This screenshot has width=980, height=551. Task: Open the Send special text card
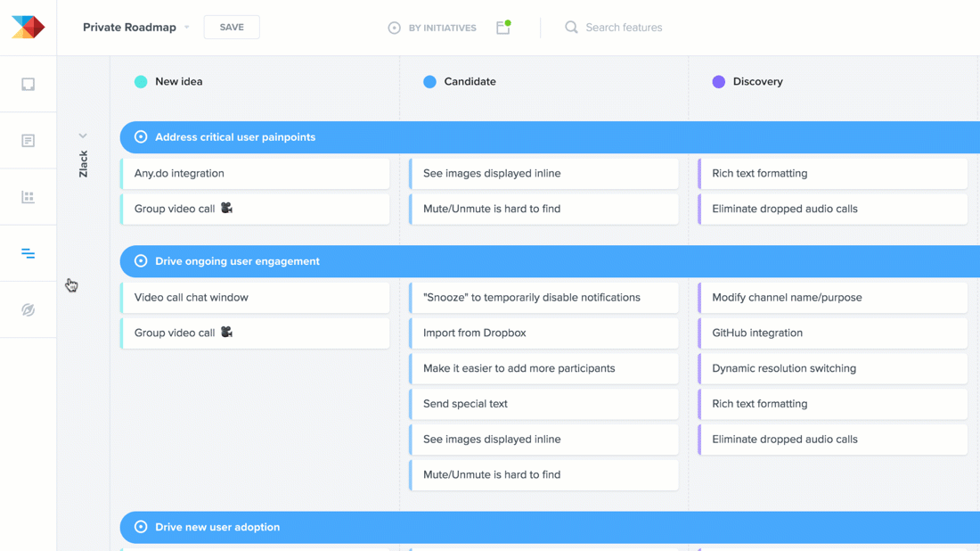[x=543, y=404]
